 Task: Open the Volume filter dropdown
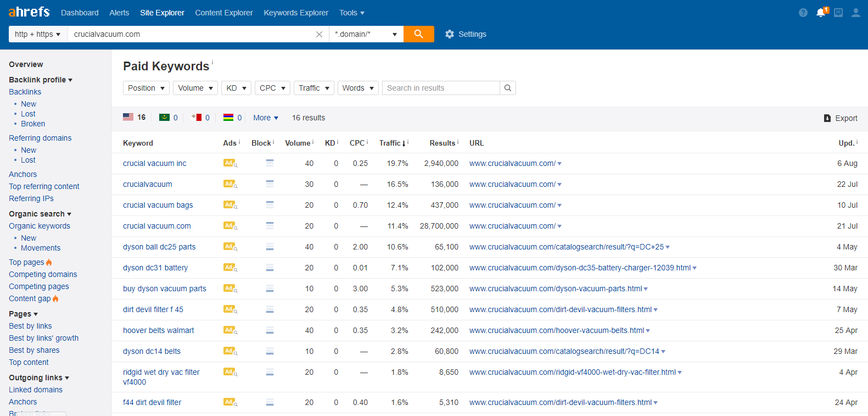(x=195, y=88)
